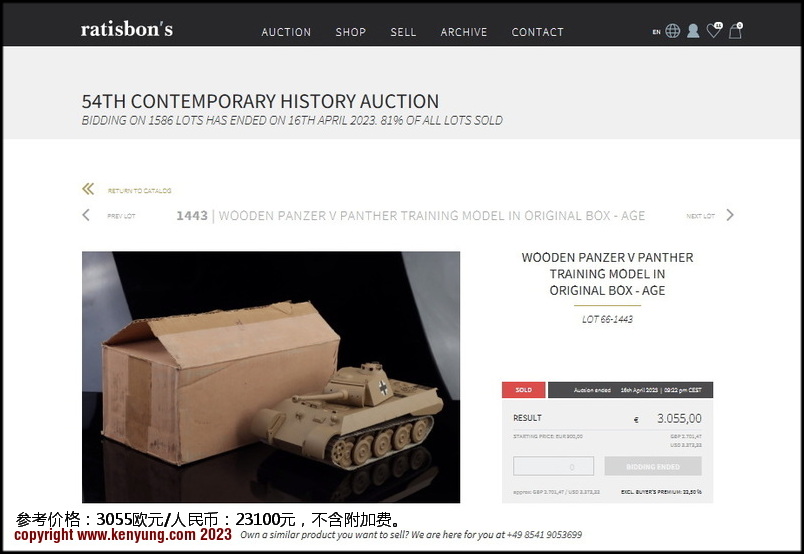The height and width of the screenshot is (554, 804).
Task: Open the user account icon
Action: click(x=693, y=31)
